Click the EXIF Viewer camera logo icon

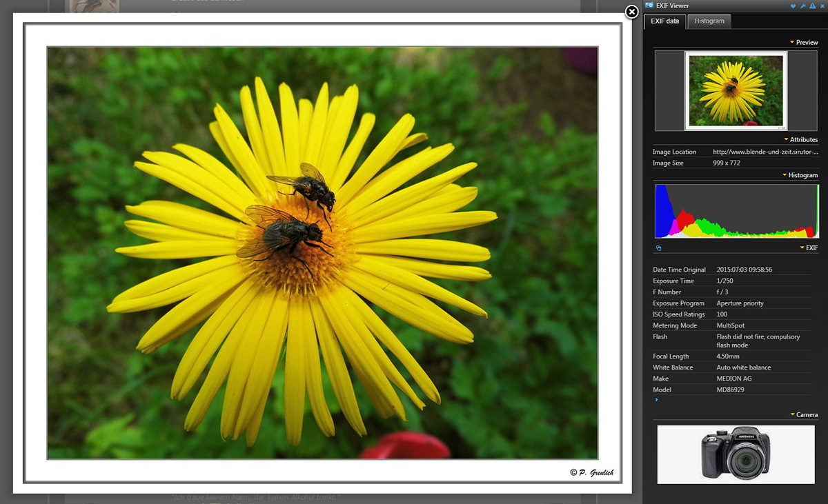pos(649,6)
